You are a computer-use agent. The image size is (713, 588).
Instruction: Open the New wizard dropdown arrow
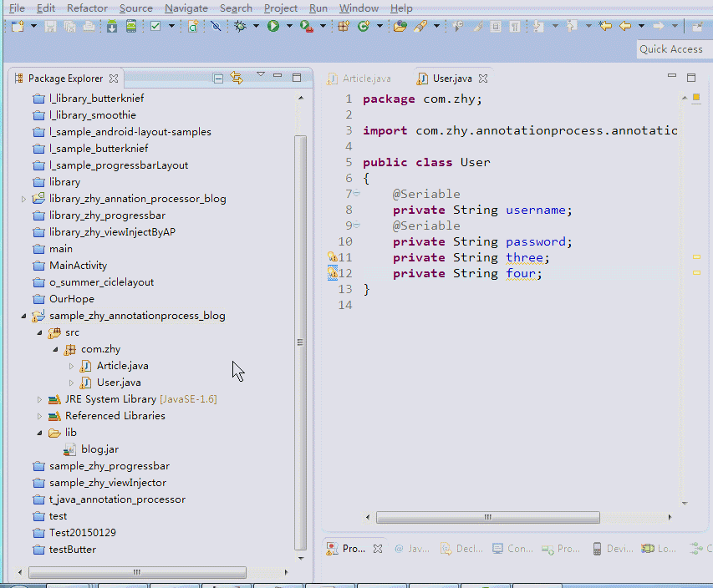click(33, 27)
